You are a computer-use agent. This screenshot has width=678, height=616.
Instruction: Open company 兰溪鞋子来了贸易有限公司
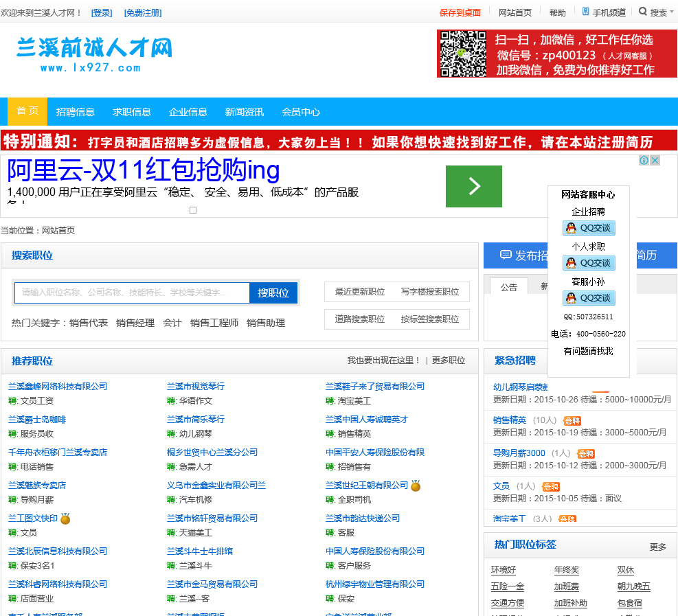[375, 387]
